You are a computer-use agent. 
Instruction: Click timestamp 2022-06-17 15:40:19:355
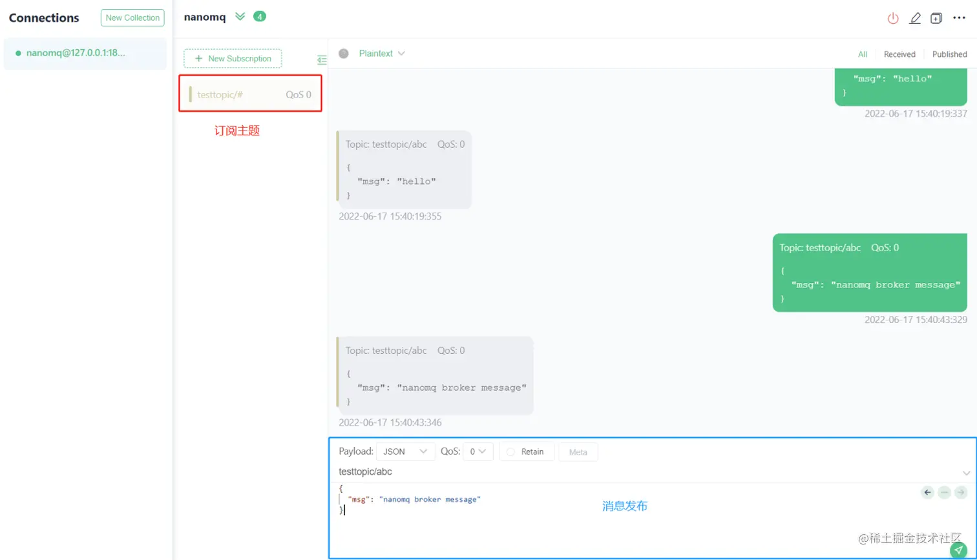tap(390, 216)
